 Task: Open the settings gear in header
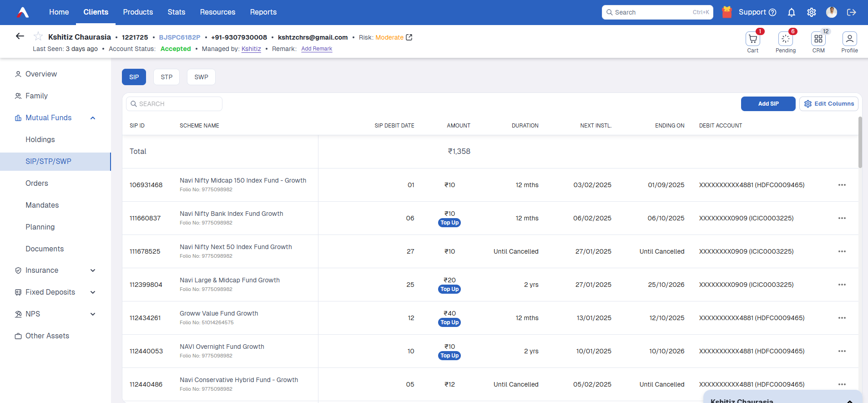(812, 12)
